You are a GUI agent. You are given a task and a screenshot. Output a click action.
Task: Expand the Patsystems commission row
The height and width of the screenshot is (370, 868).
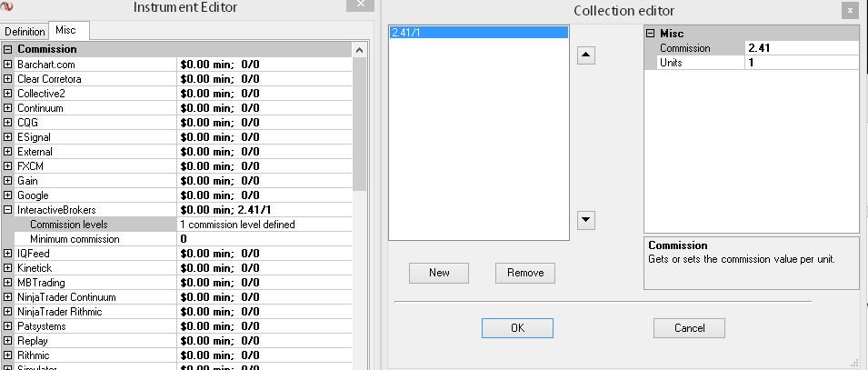click(8, 326)
